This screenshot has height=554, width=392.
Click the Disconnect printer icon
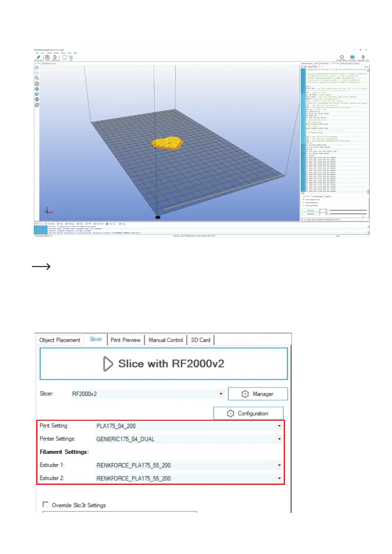(39, 57)
